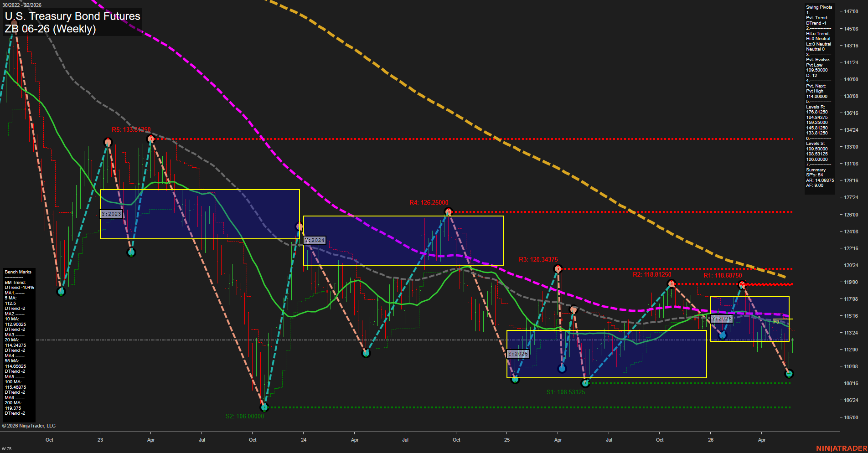This screenshot has width=868, height=453.
Task: Click the R5: 133.81250 resistance label on chart
Action: click(x=131, y=130)
